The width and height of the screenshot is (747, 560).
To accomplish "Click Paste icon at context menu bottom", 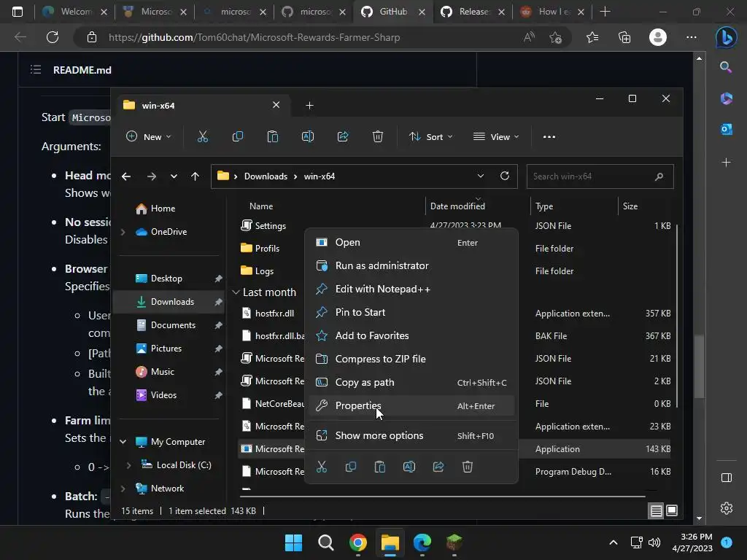I will [379, 467].
